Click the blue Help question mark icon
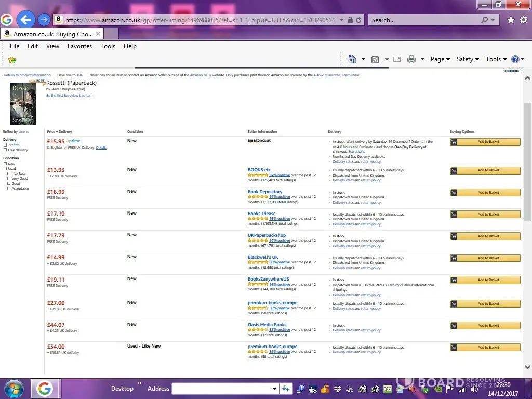 tap(515, 59)
